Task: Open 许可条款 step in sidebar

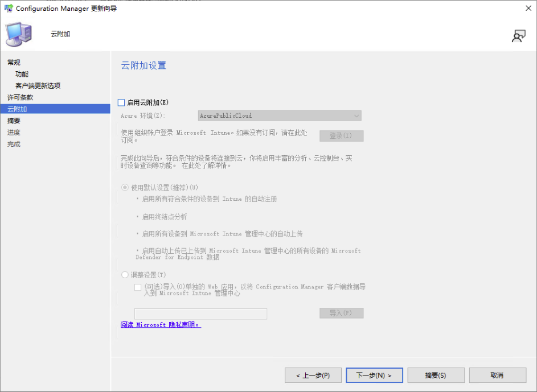Action: (20, 97)
